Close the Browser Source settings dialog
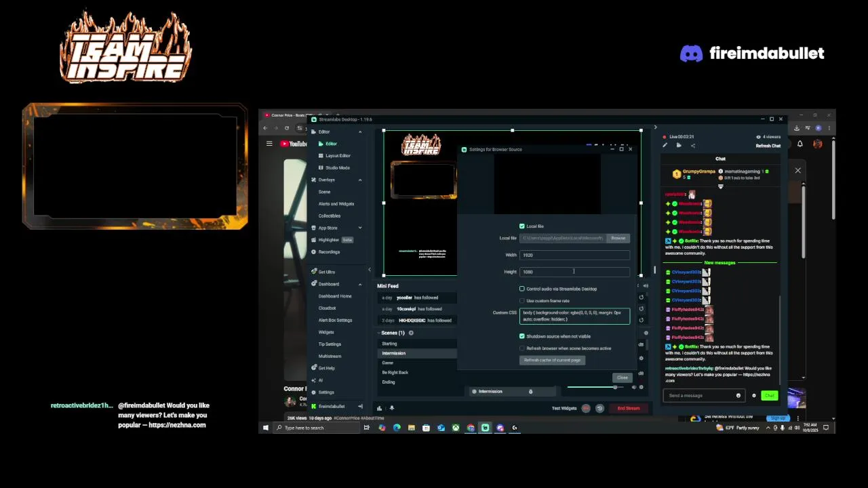This screenshot has width=868, height=488. point(623,378)
